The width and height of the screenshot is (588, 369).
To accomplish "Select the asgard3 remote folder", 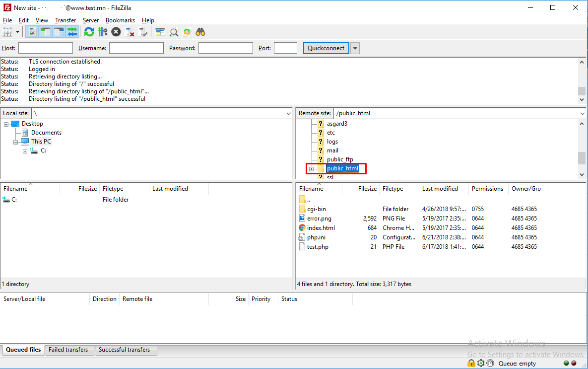I will tap(337, 124).
